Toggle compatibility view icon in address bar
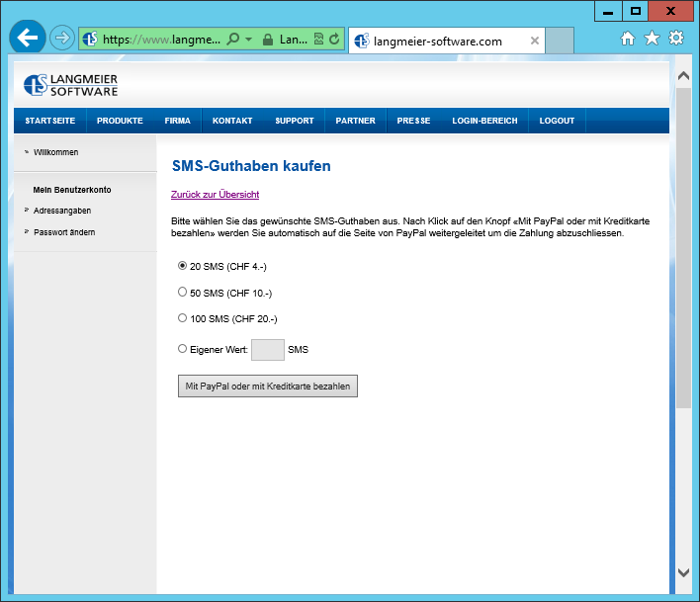700x602 pixels. 318,40
